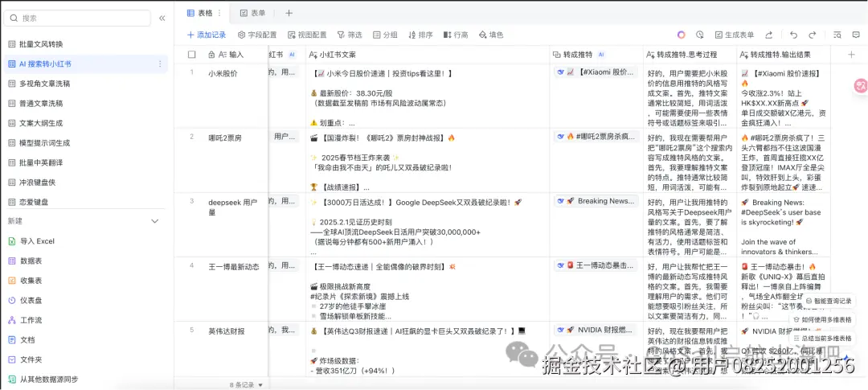Click the Breaking News AI result chip

pyautogui.click(x=596, y=201)
